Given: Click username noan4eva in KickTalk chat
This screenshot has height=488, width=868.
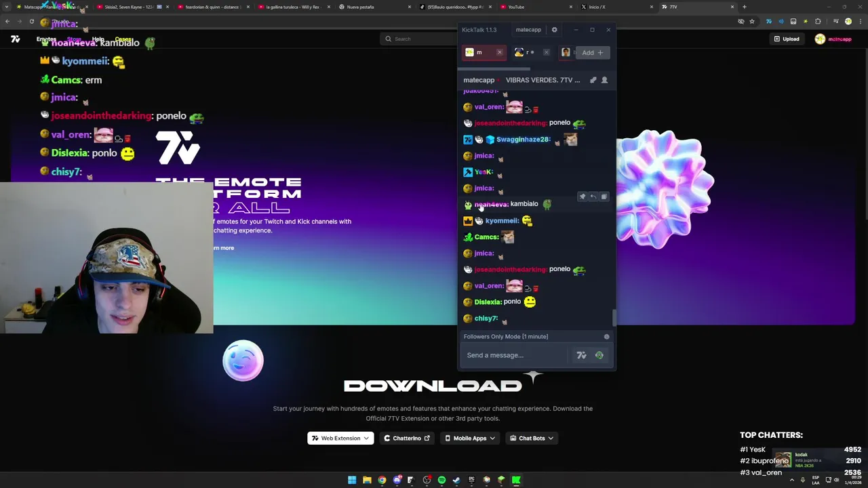Looking at the screenshot, I should (491, 205).
